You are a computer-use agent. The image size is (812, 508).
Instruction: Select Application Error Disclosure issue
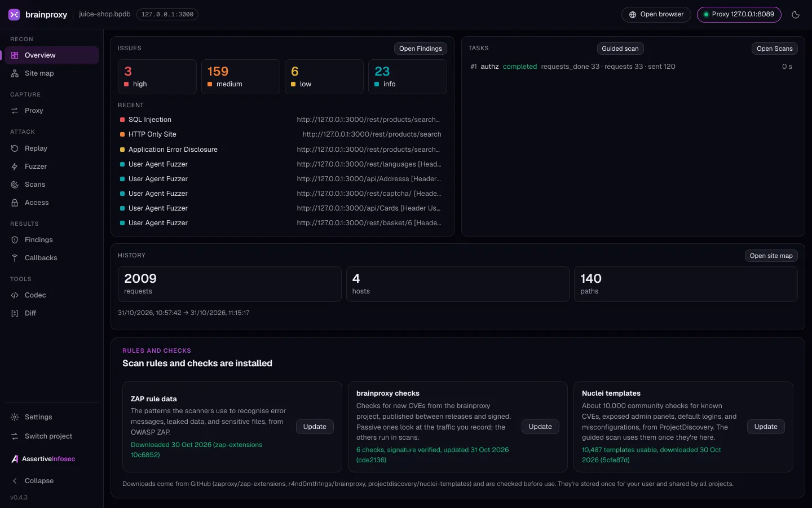(283, 150)
